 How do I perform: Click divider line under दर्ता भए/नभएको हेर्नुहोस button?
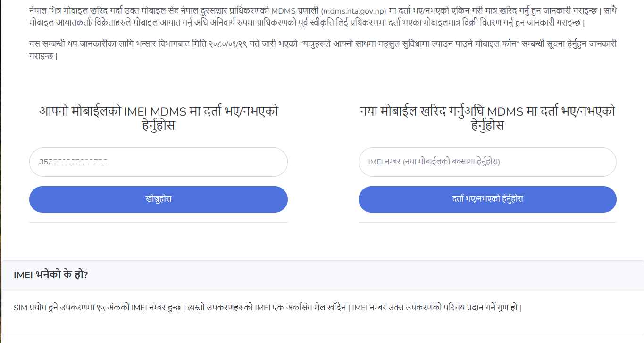click(x=487, y=222)
